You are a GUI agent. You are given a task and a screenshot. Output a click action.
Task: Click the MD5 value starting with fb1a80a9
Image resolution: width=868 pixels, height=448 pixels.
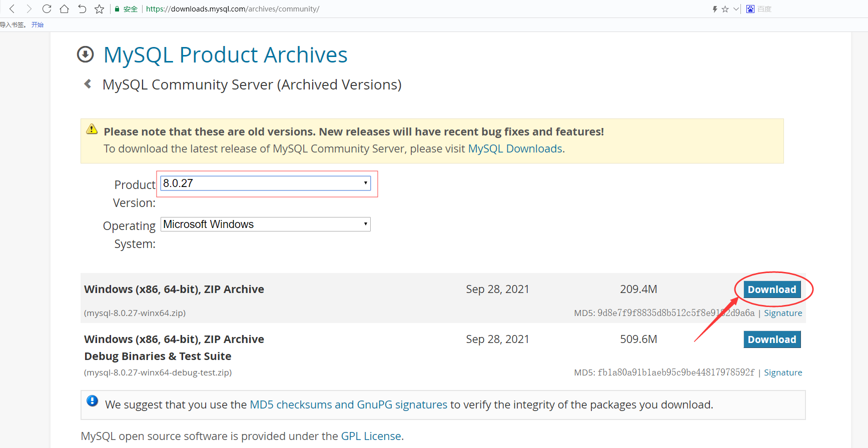tap(676, 372)
